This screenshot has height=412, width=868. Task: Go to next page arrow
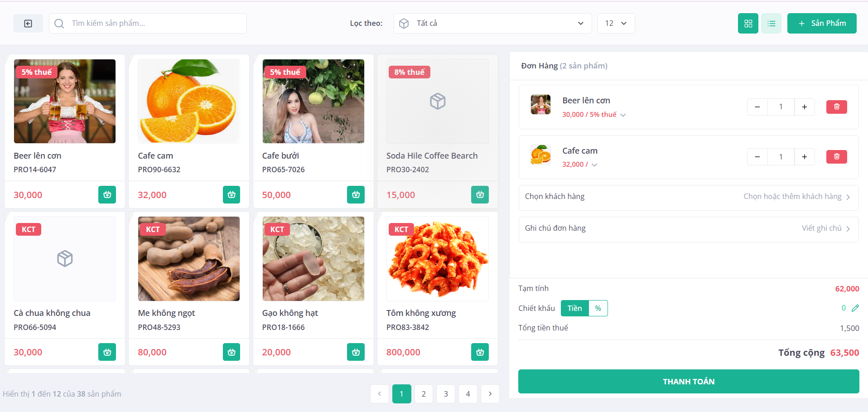pyautogui.click(x=490, y=394)
